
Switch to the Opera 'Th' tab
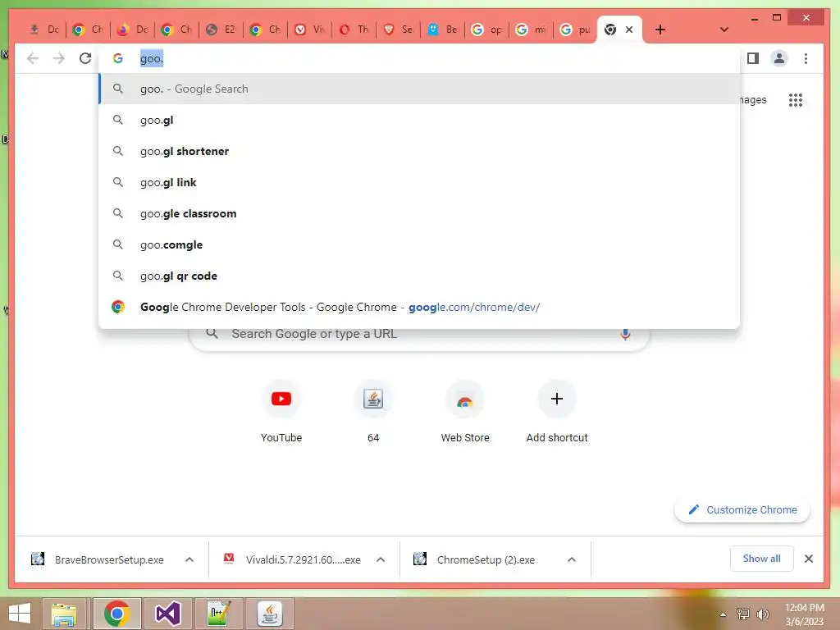point(354,30)
